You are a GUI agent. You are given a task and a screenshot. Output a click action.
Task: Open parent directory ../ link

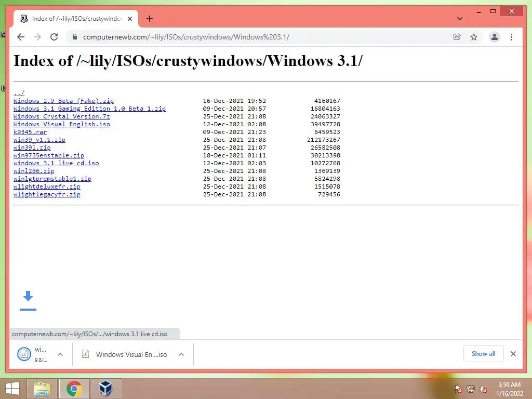pos(19,93)
